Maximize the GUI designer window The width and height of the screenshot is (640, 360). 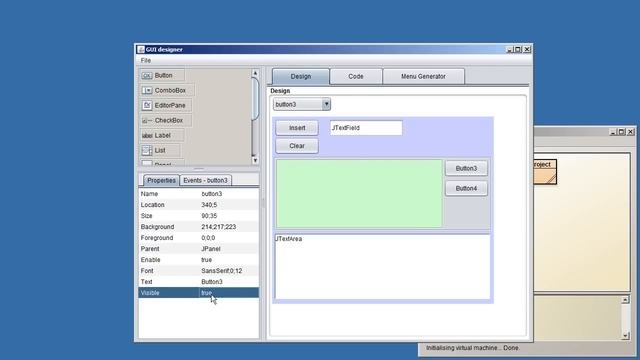coord(518,49)
